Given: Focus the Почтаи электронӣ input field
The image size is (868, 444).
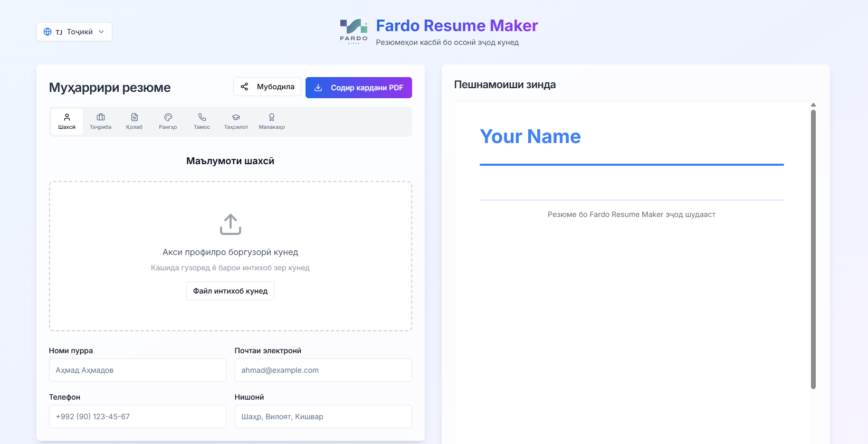Looking at the screenshot, I should [323, 370].
